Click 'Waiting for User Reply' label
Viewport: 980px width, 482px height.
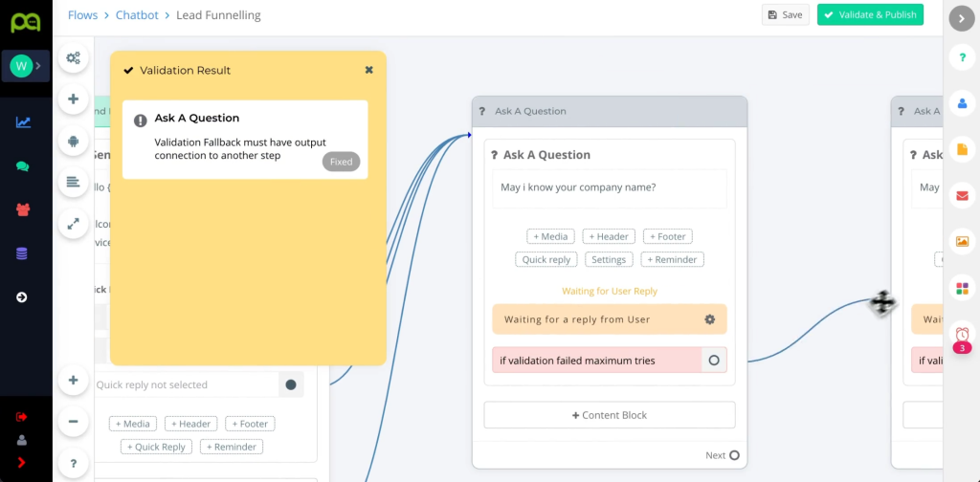610,291
